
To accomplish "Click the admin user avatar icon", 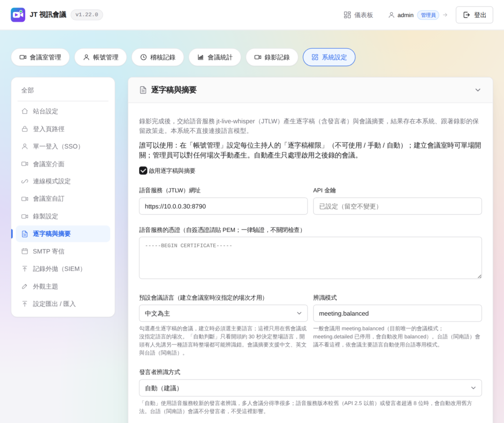I will pyautogui.click(x=391, y=15).
